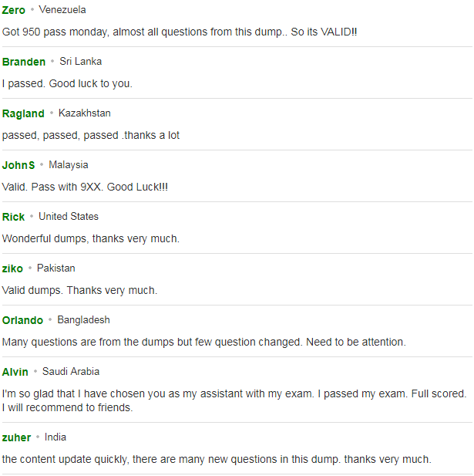Click the Venezuela country label
This screenshot has height=476, width=474.
pyautogui.click(x=62, y=10)
